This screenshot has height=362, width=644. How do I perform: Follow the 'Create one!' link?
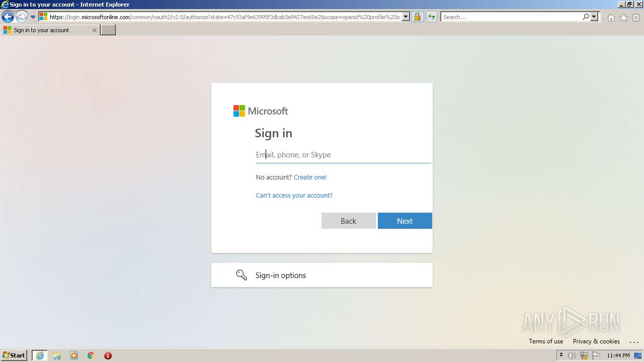[310, 177]
